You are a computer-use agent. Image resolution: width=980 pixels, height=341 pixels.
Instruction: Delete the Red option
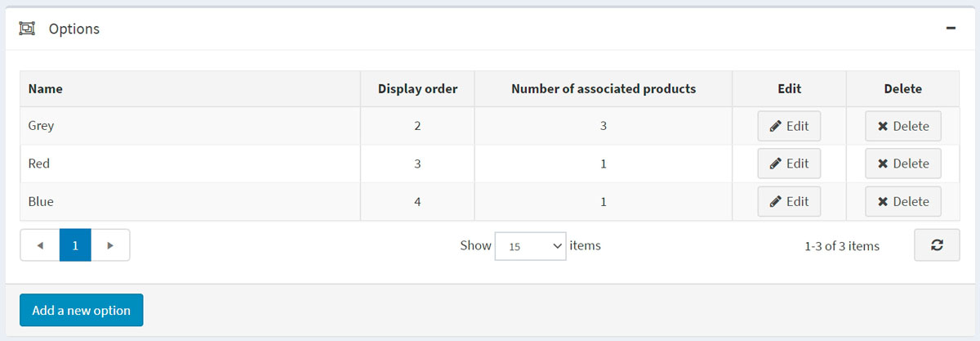pos(903,164)
